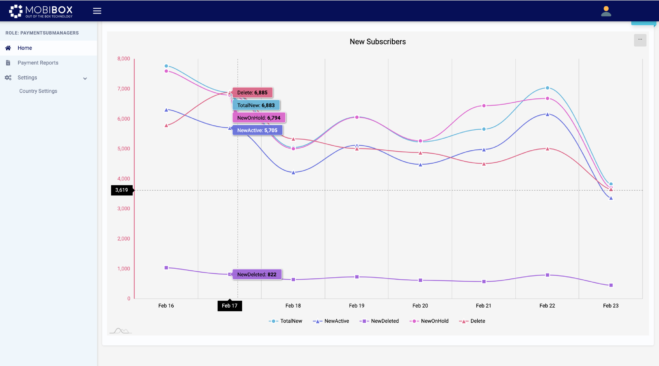Open the user profile avatar menu

[x=606, y=11]
